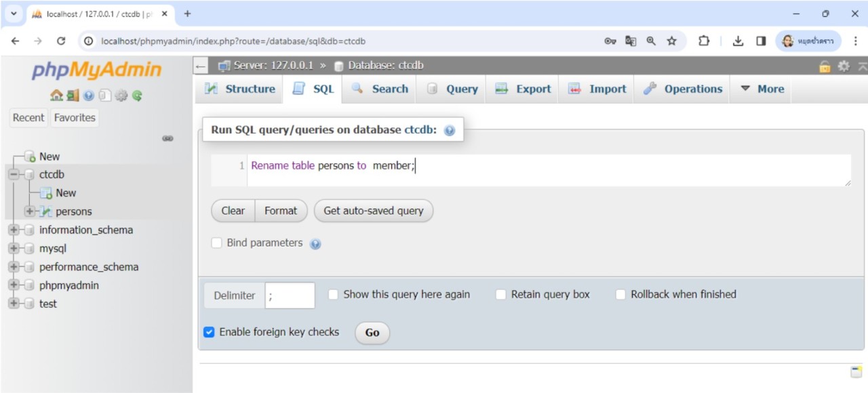The image size is (868, 393).
Task: Open the Export tab
Action: click(524, 89)
